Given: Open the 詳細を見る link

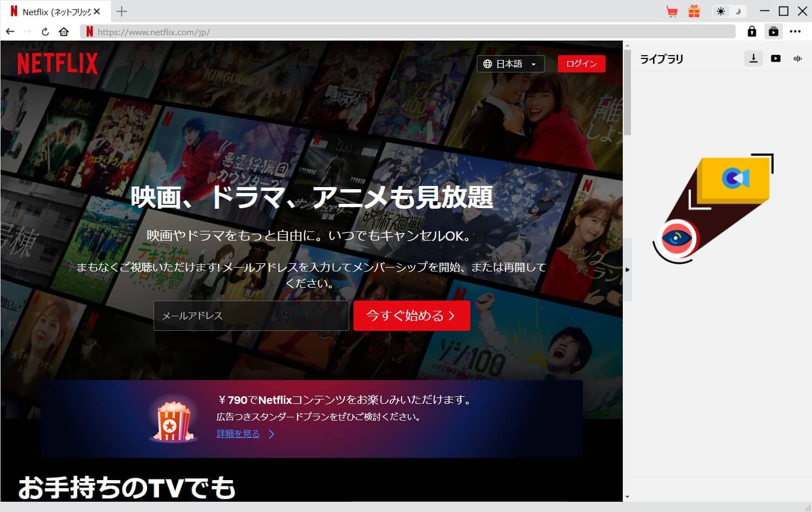Looking at the screenshot, I should pos(238,434).
